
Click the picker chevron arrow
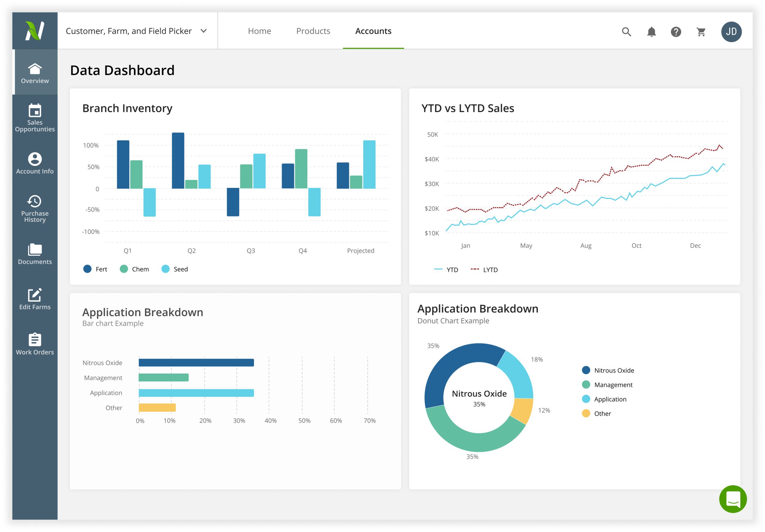[203, 31]
